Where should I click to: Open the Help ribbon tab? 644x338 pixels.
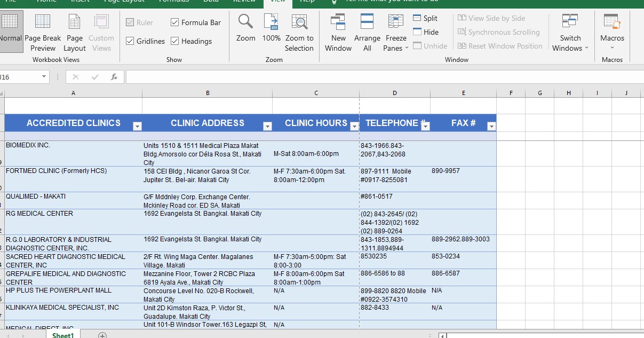tap(307, 2)
